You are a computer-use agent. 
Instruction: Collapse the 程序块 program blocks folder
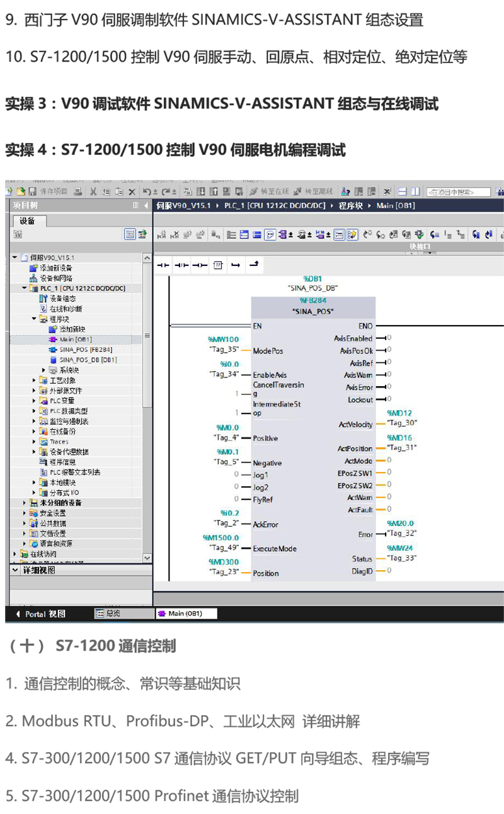[x=35, y=319]
